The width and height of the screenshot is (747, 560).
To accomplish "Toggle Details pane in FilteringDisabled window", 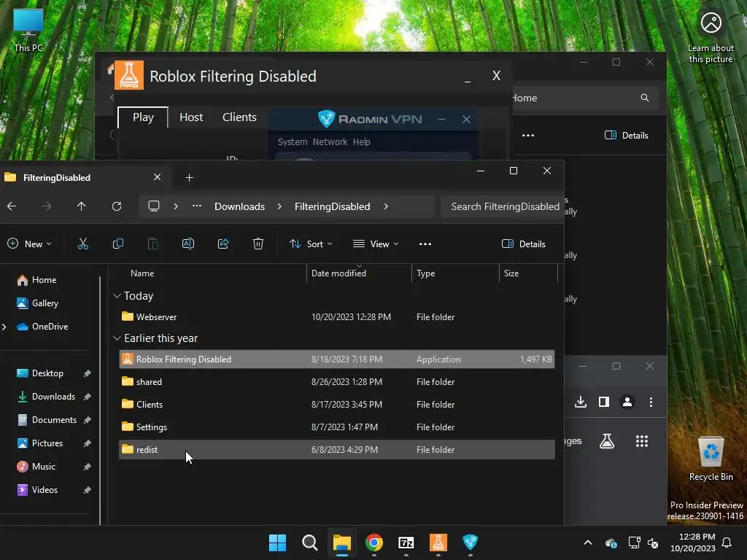I will 524,244.
